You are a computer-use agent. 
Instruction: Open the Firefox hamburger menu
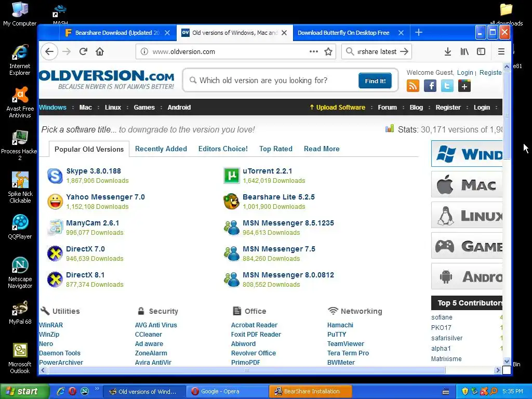coord(501,51)
